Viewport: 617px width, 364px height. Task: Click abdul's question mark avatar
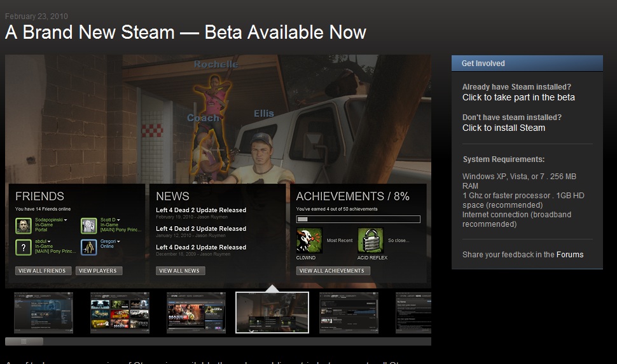point(23,247)
